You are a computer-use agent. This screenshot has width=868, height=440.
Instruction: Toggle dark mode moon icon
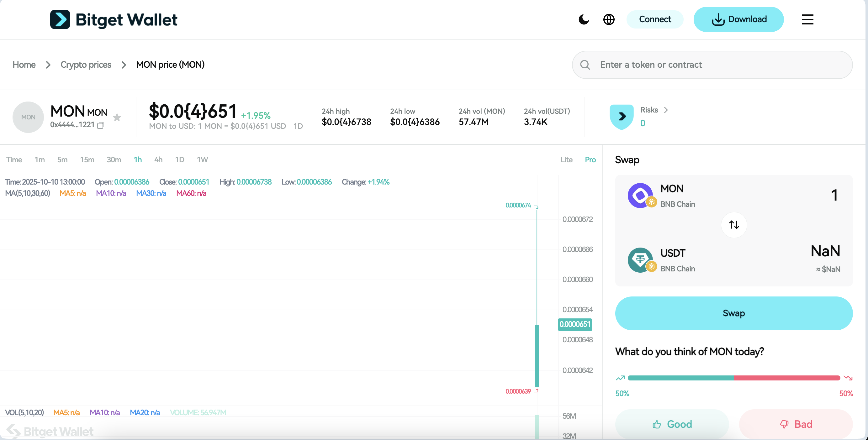(x=584, y=19)
